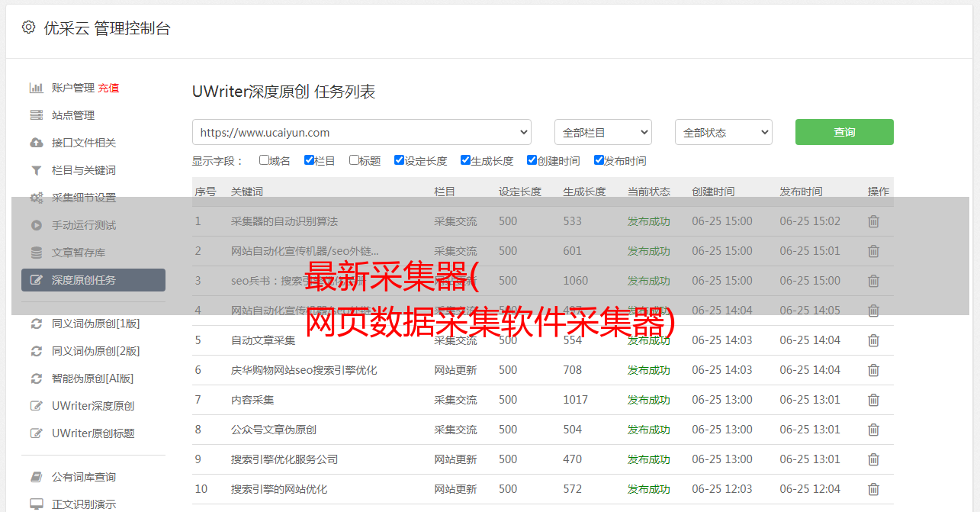Open 同义词伪原创[1版] menu item
The image size is (980, 512).
click(x=95, y=324)
